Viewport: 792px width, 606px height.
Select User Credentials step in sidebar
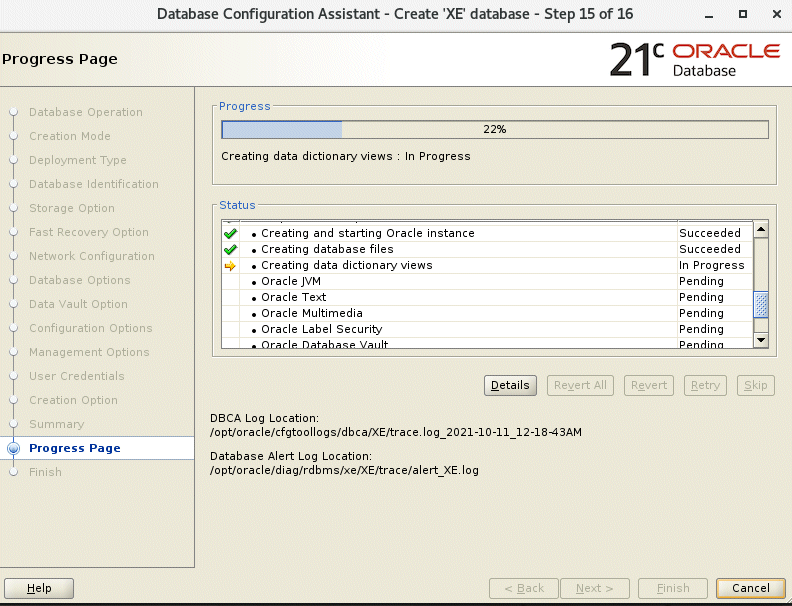tap(77, 376)
